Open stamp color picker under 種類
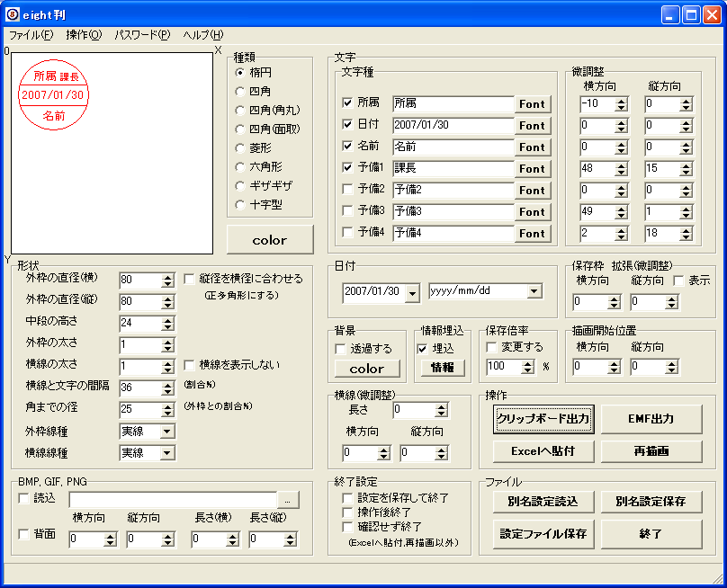The width and height of the screenshot is (727, 588). (270, 240)
